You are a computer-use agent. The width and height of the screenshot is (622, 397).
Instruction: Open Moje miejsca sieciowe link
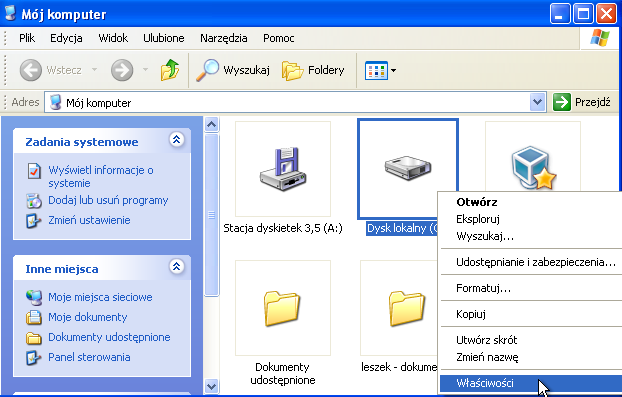click(100, 297)
